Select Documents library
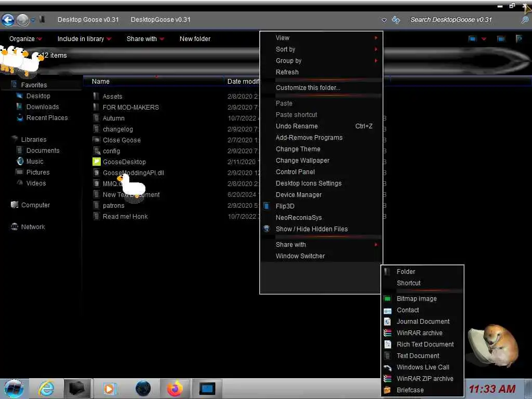Screen dimensions: 532x399 click(x=43, y=150)
